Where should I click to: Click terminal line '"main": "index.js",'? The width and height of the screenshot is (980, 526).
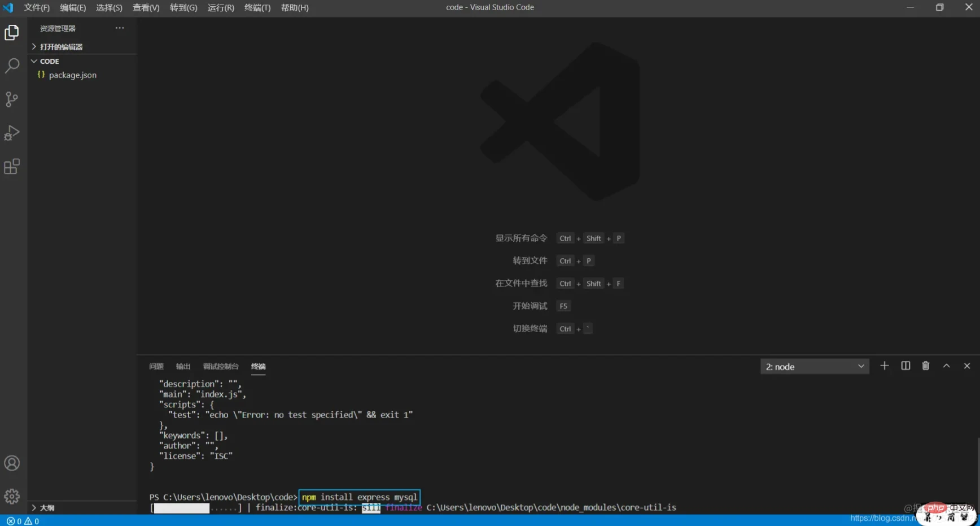pos(203,394)
